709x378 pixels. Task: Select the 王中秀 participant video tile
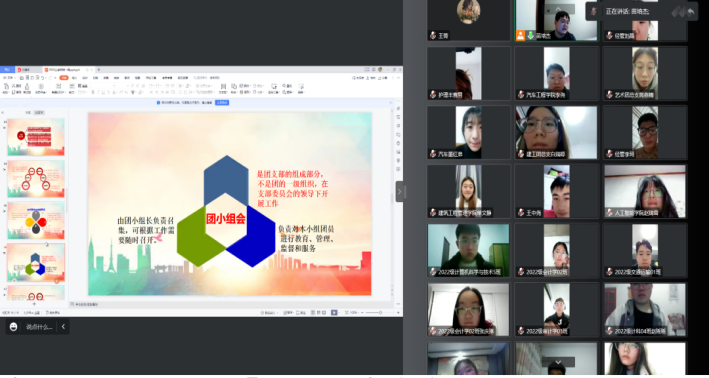coord(557,191)
